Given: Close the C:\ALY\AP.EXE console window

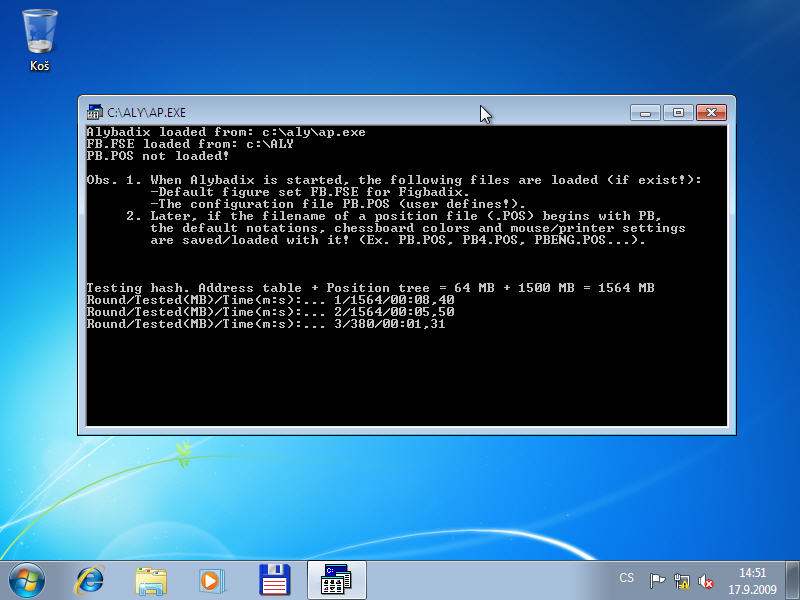Looking at the screenshot, I should point(711,113).
